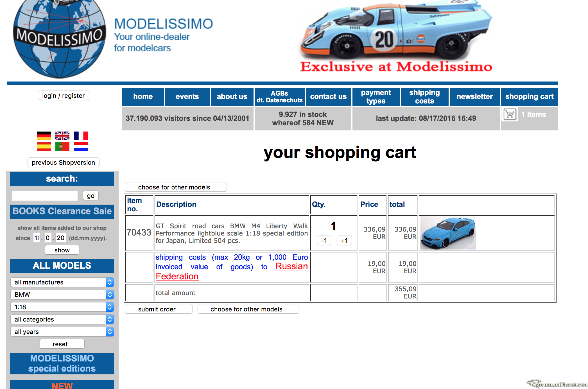Open AGBs dt. Datenschutz page
Image resolution: width=588 pixels, height=389 pixels.
[x=280, y=97]
